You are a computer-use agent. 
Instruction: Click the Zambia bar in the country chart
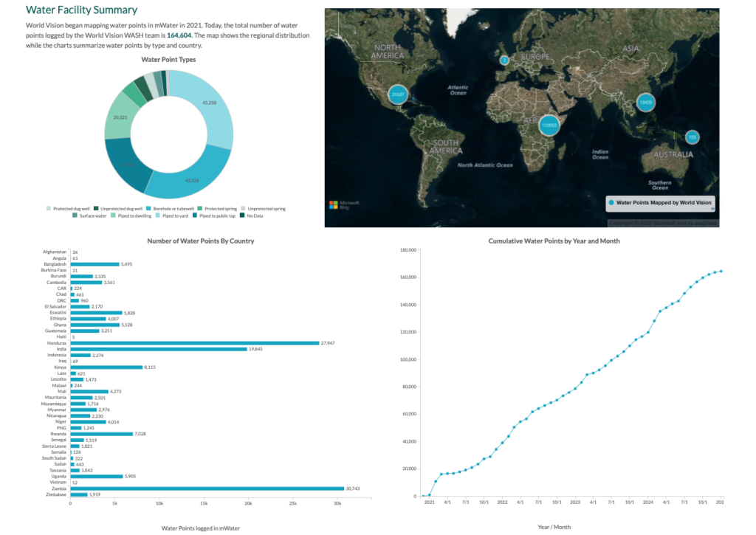point(207,489)
